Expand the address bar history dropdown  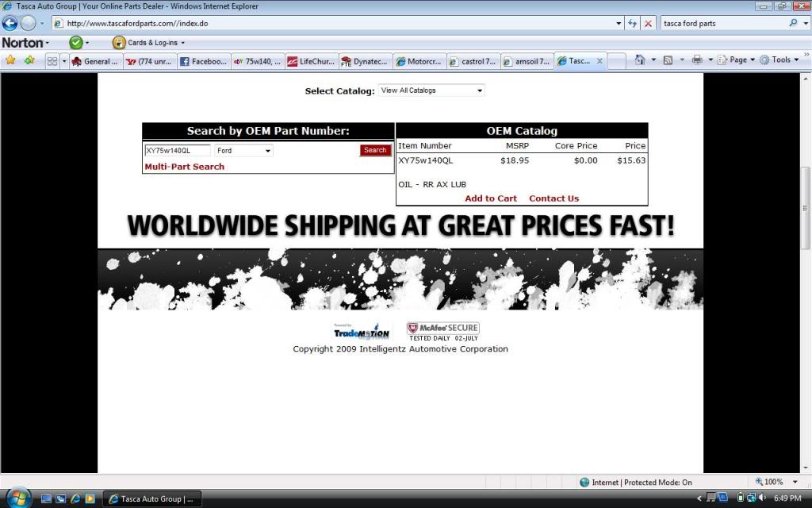point(619,23)
